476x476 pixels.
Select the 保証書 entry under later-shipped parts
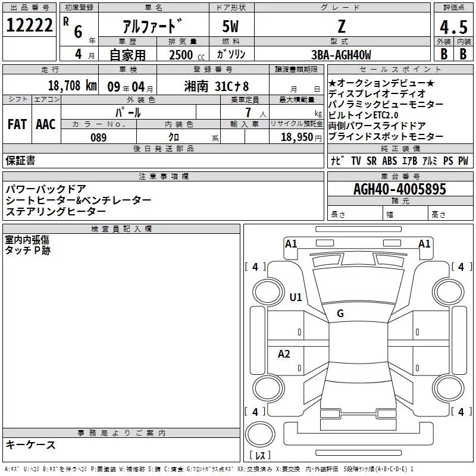point(20,161)
